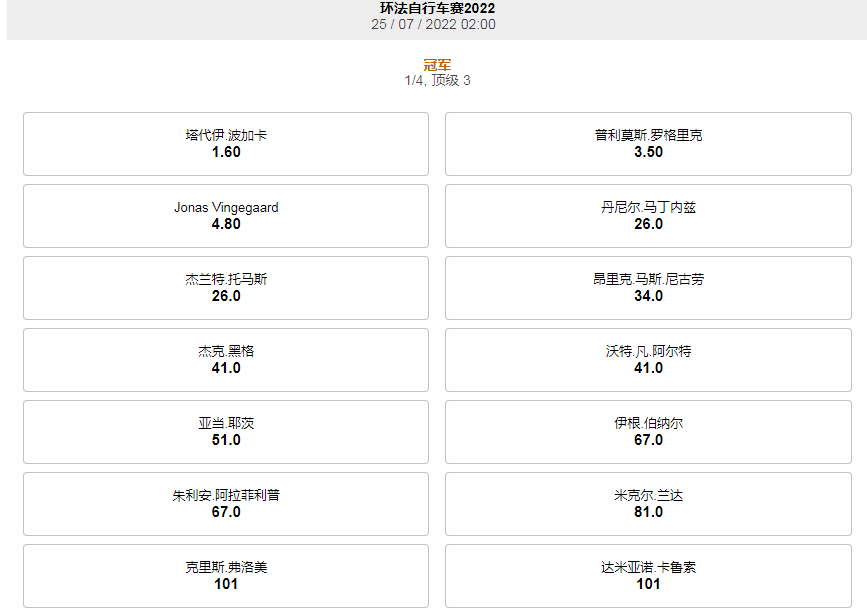Pick Jonas Vingegaard at odds 4.80

225,216
